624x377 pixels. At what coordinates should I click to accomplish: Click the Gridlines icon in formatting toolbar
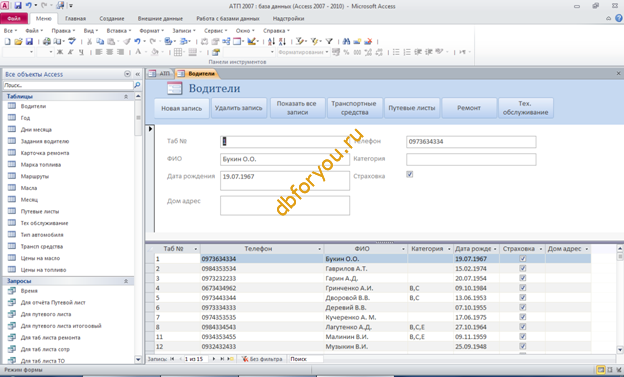pyautogui.click(x=178, y=52)
